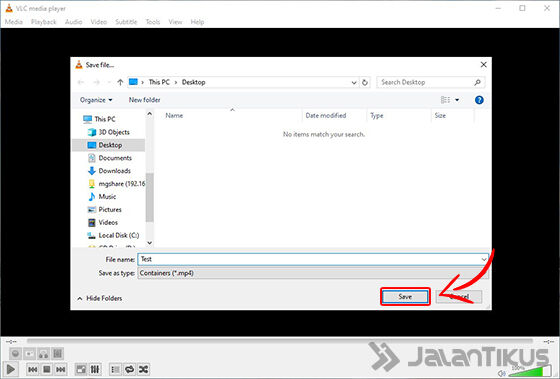Viewport: 560px width, 379px height.
Task: Click the Stop playback button
Action: [x=46, y=369]
